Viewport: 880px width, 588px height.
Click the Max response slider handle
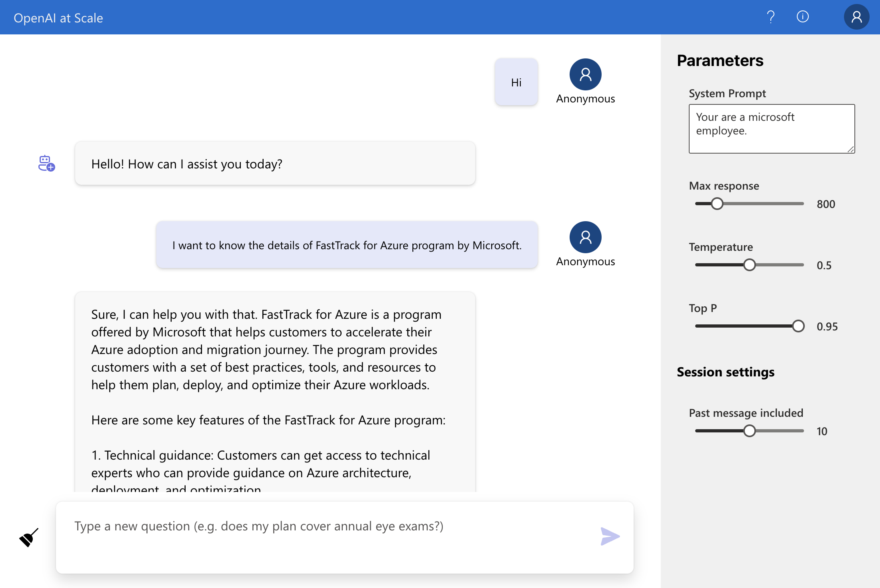(717, 204)
